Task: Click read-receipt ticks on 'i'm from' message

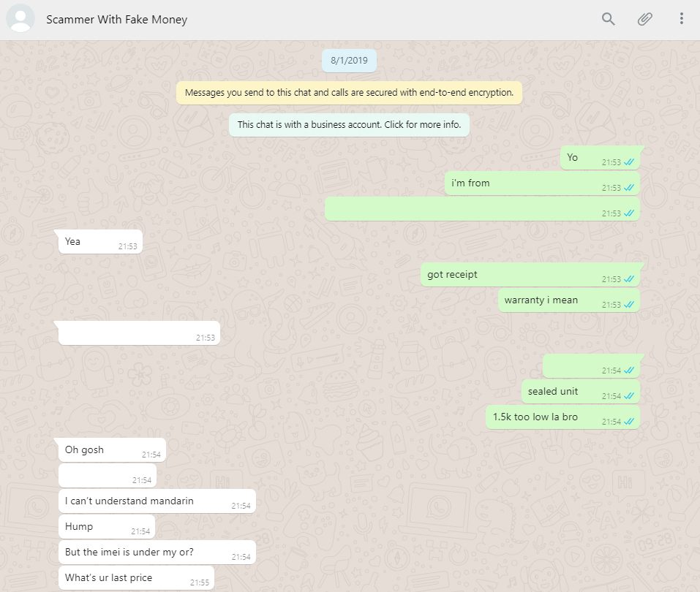Action: click(629, 188)
